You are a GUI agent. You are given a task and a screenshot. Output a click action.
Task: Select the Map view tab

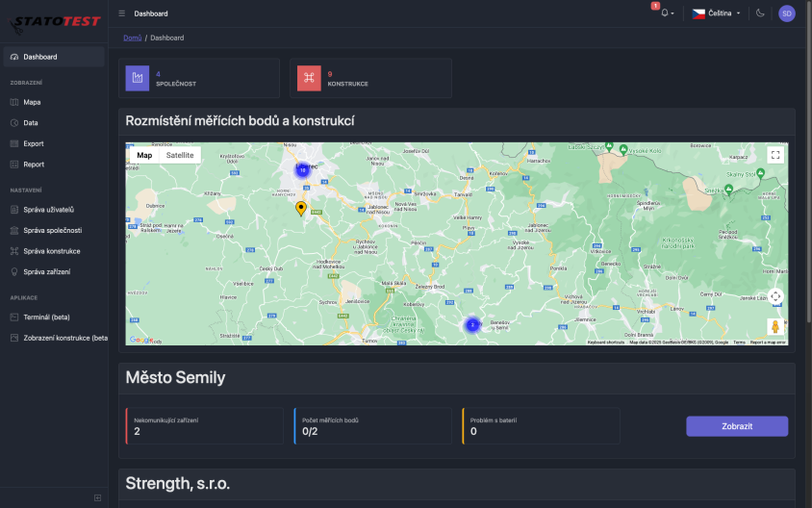[x=144, y=155]
